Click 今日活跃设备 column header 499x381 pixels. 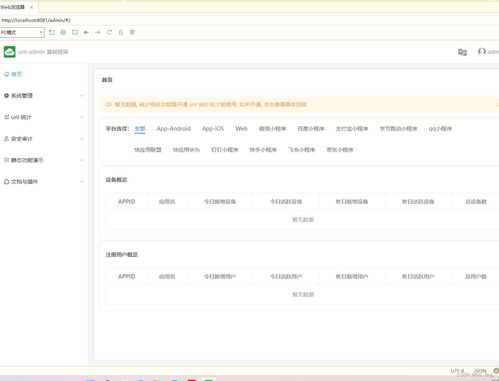click(286, 201)
